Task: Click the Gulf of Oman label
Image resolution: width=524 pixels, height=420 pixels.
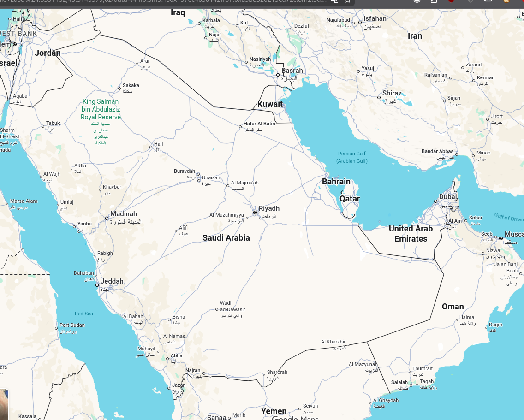Action: [509, 218]
